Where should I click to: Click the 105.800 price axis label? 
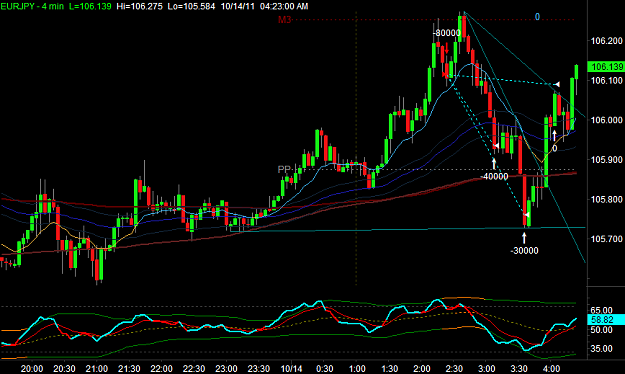pyautogui.click(x=606, y=199)
